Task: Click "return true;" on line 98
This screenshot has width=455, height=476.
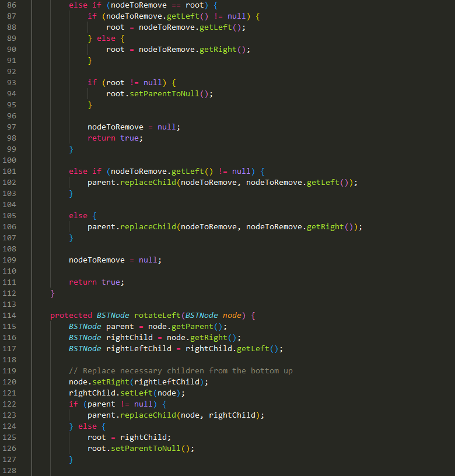Action: pyautogui.click(x=115, y=138)
